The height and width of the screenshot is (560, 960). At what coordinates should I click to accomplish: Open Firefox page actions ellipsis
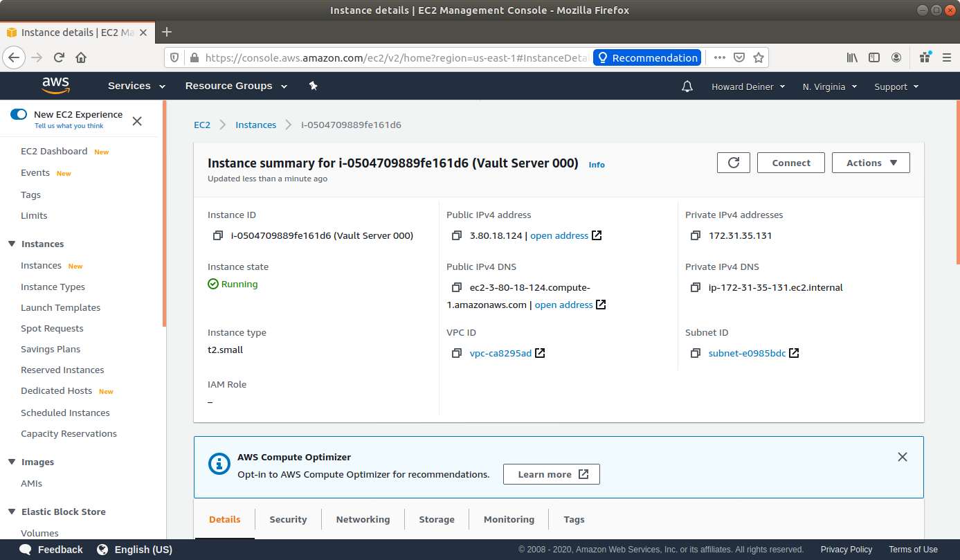720,57
